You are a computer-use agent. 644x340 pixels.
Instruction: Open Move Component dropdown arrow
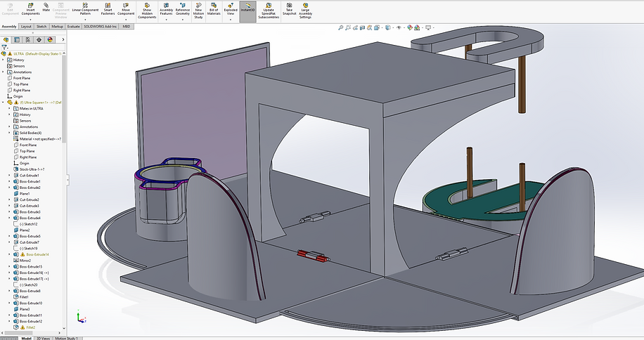click(x=126, y=19)
